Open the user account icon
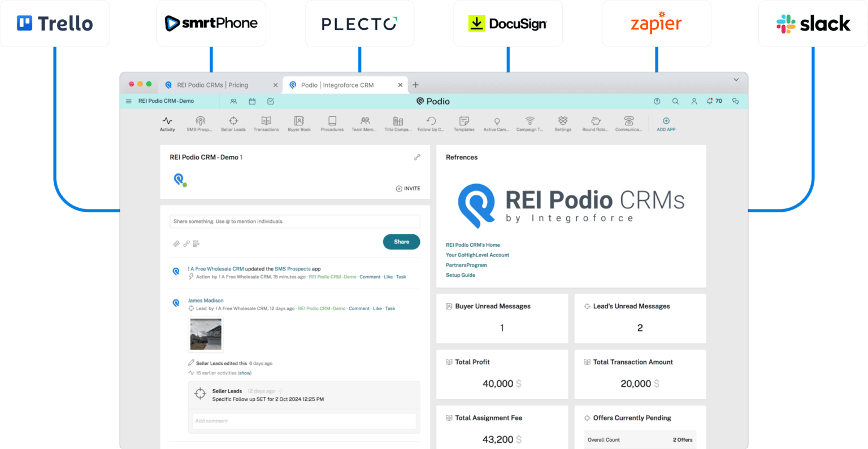Screen dimensions: 868x449 click(x=694, y=101)
